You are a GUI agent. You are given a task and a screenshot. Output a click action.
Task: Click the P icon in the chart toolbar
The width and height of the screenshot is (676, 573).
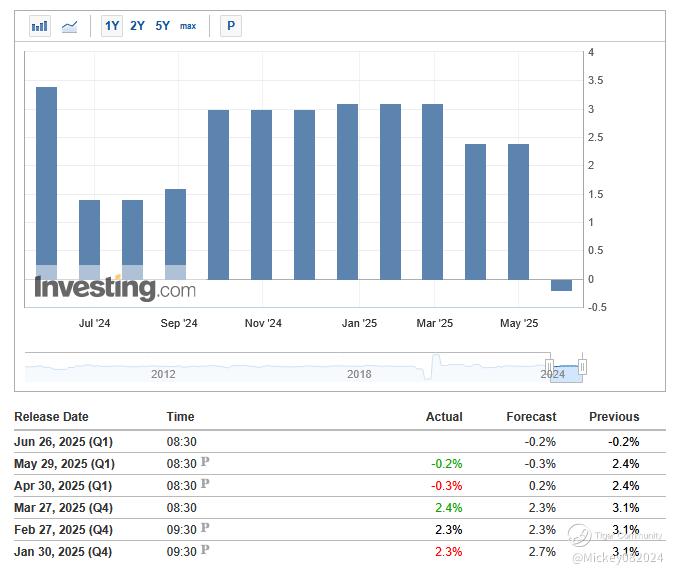(x=231, y=26)
